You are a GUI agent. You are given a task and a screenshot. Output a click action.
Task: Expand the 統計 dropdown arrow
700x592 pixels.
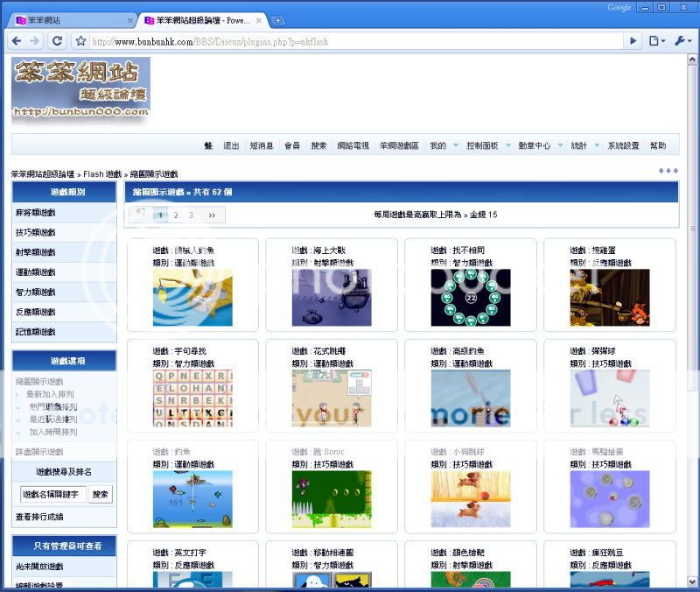[x=597, y=145]
